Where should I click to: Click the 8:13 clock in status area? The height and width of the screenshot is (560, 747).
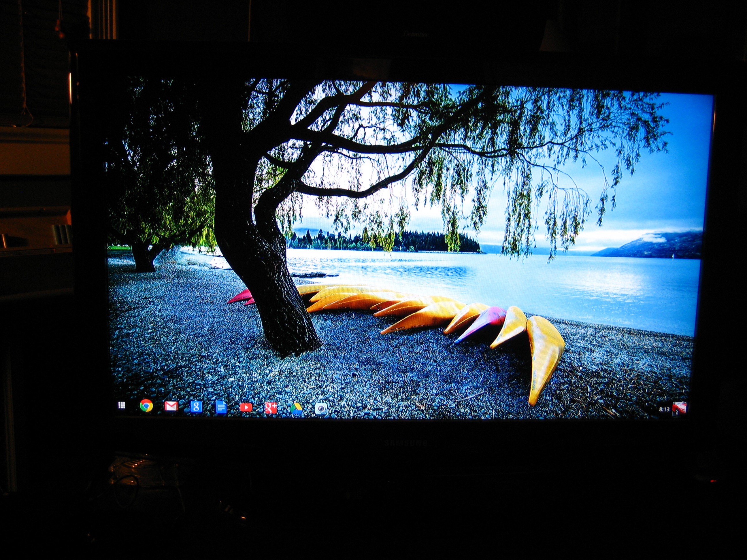[x=664, y=409]
